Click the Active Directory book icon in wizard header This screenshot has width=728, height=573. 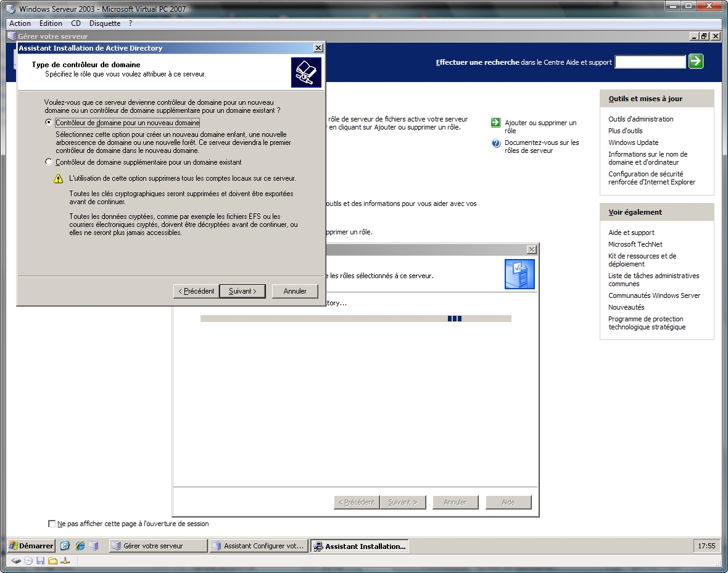(x=306, y=72)
